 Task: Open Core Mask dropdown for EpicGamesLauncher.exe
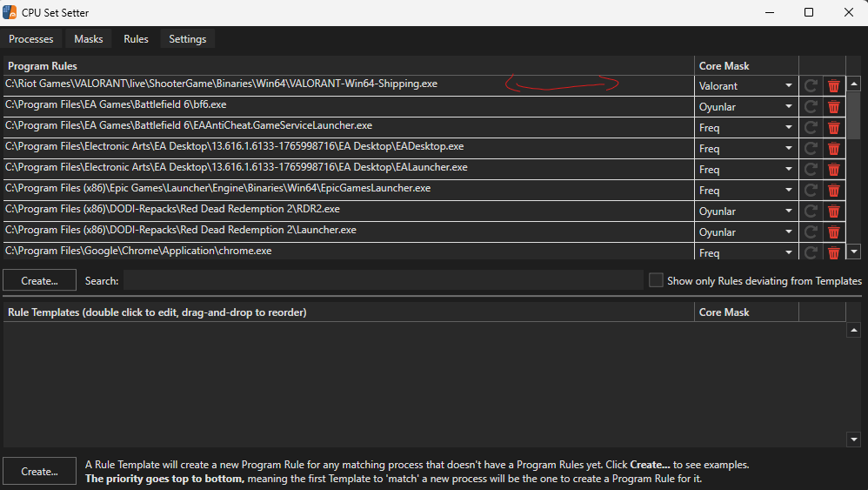pyautogui.click(x=746, y=191)
